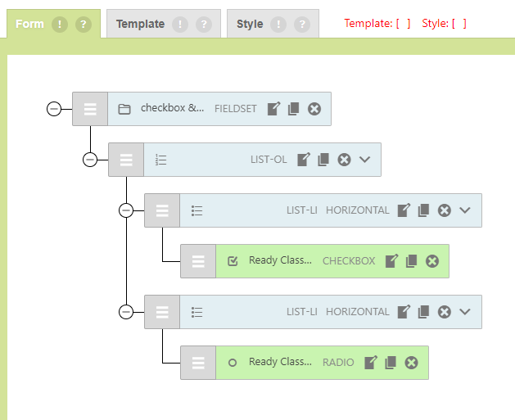Delete the FIELDSET item

pyautogui.click(x=314, y=109)
